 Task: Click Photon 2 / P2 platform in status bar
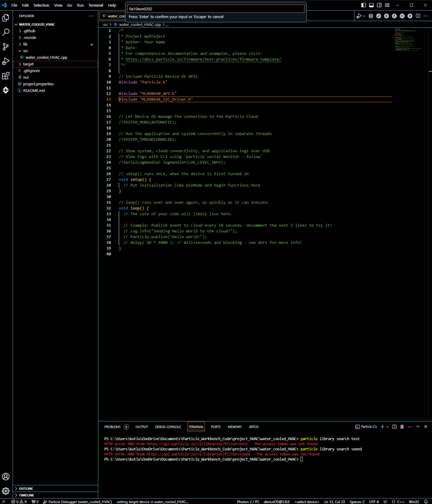[248, 501]
